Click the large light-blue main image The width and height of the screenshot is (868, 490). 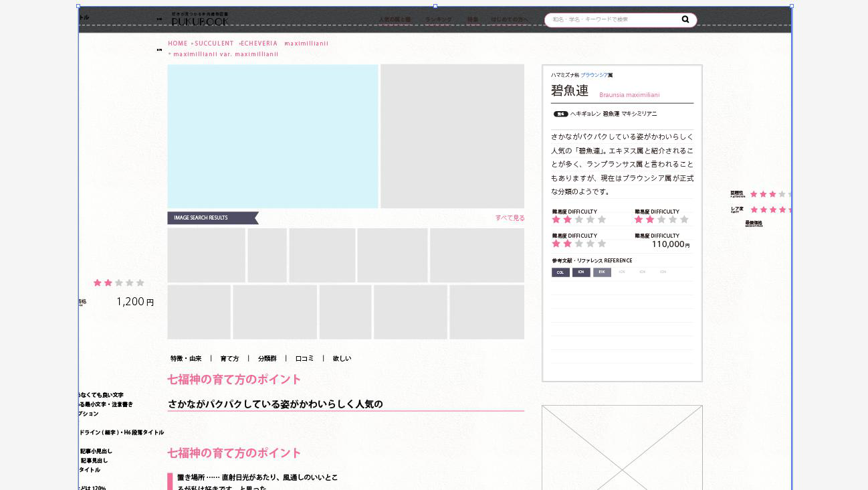point(273,137)
